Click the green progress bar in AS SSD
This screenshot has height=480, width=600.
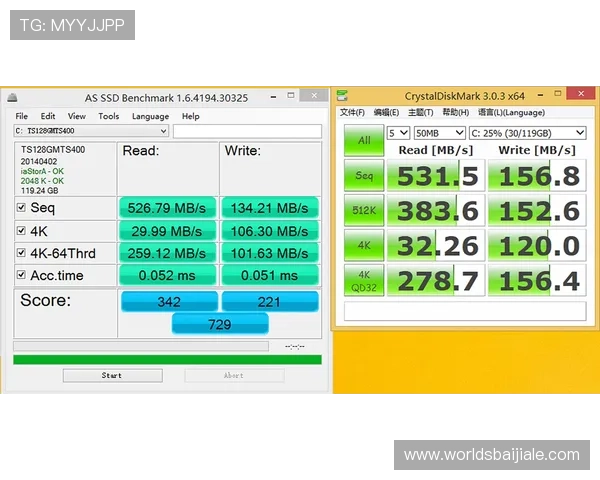167,359
